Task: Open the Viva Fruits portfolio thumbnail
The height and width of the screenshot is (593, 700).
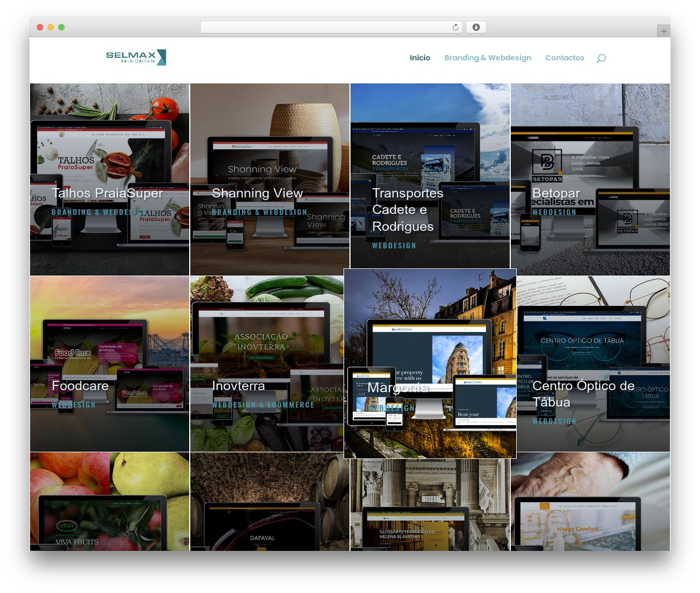Action: [109, 501]
